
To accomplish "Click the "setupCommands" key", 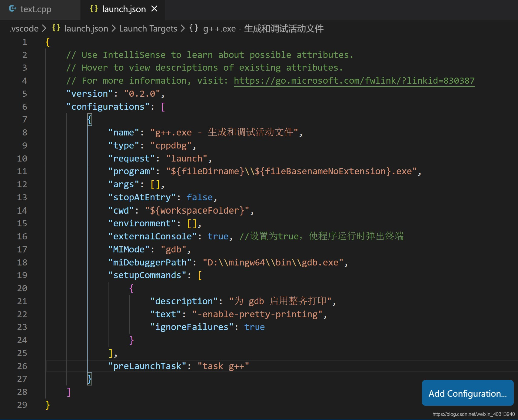I will 147,275.
